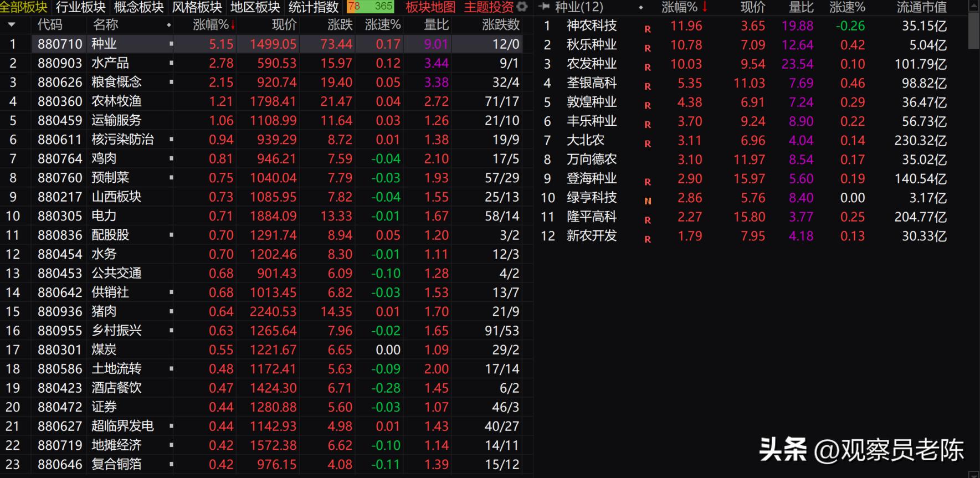Click the R badge next to 新农开发
980x478 pixels.
click(x=648, y=239)
